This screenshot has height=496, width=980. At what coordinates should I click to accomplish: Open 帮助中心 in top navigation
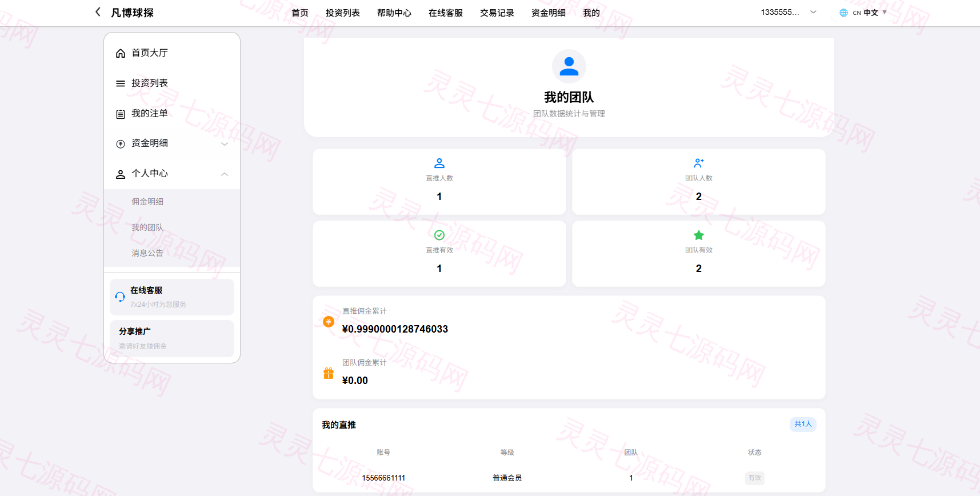pos(394,13)
